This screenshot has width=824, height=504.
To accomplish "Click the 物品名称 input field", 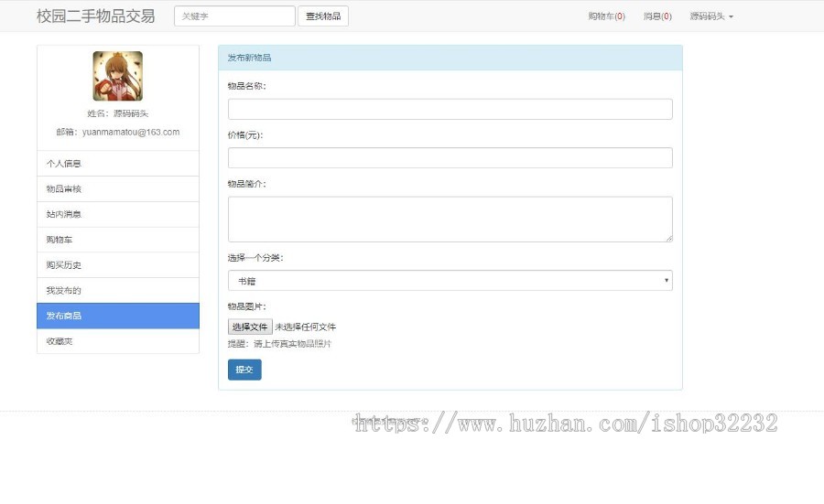I will (450, 109).
